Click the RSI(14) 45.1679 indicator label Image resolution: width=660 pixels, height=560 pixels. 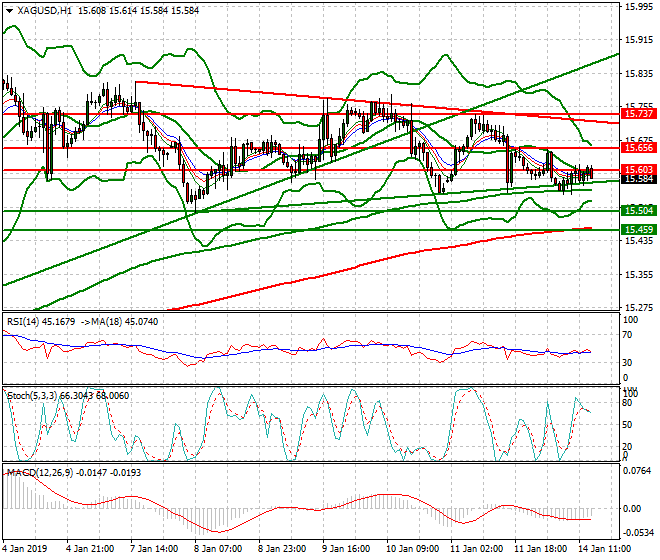pyautogui.click(x=41, y=322)
